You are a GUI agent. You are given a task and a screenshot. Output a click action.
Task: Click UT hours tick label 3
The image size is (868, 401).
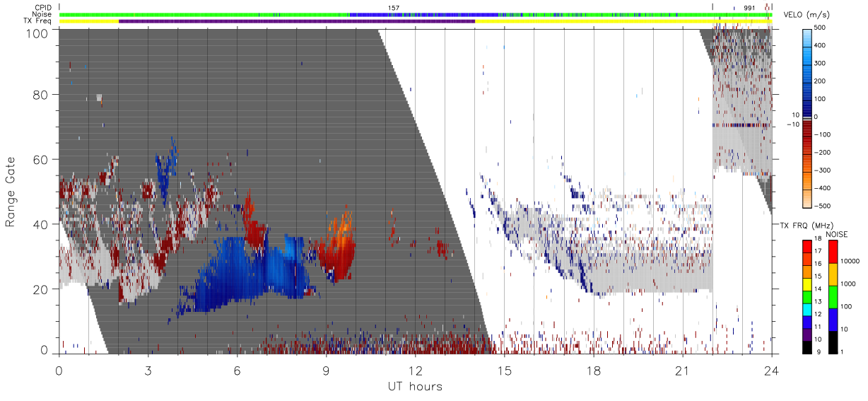click(148, 371)
